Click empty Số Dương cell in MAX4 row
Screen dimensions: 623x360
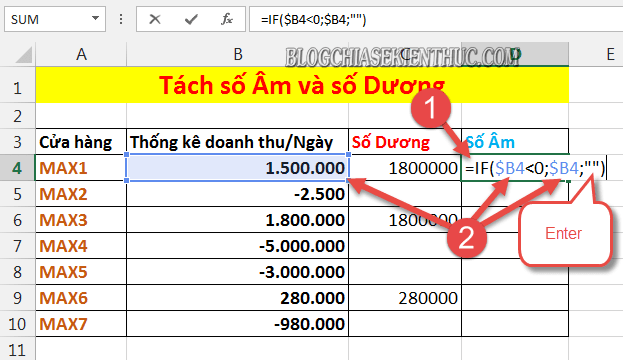(405, 246)
